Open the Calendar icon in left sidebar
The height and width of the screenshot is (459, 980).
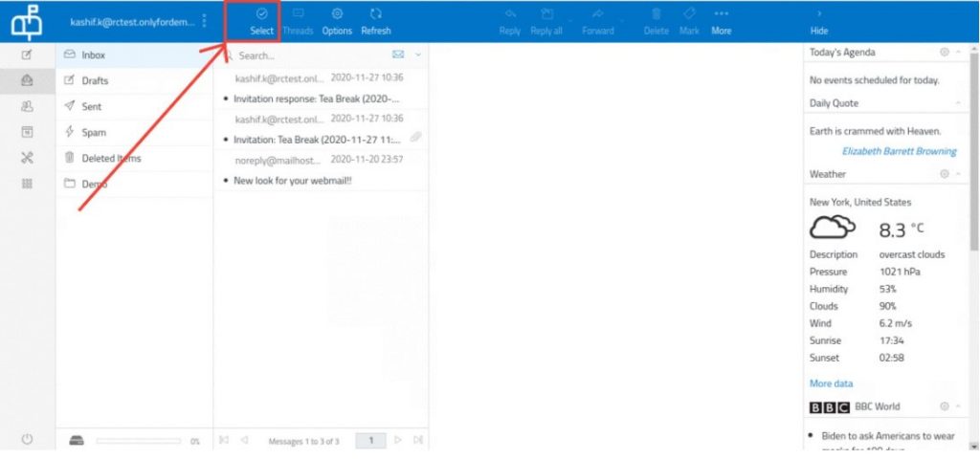tap(27, 132)
